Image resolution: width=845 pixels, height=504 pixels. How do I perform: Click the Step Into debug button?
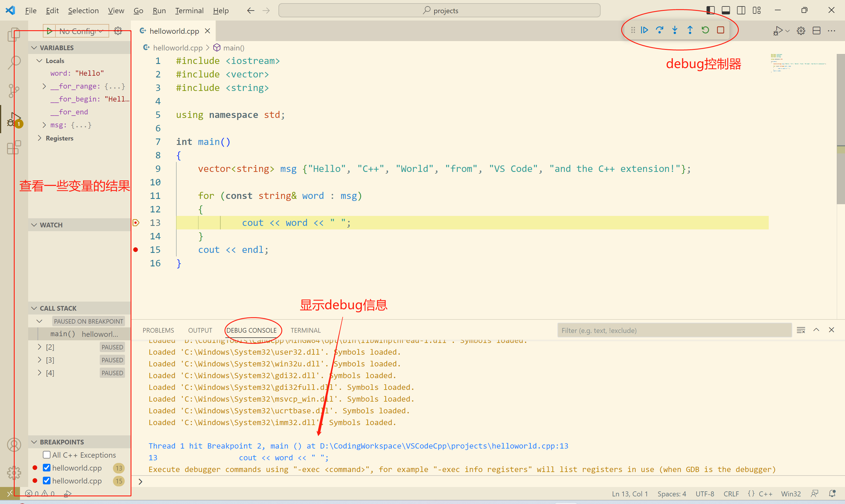point(675,30)
